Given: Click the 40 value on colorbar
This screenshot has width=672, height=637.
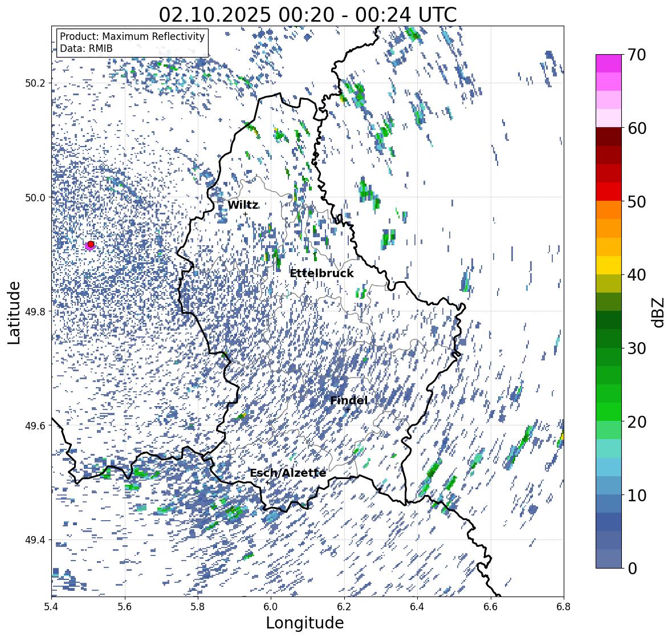Looking at the screenshot, I should pyautogui.click(x=637, y=275).
